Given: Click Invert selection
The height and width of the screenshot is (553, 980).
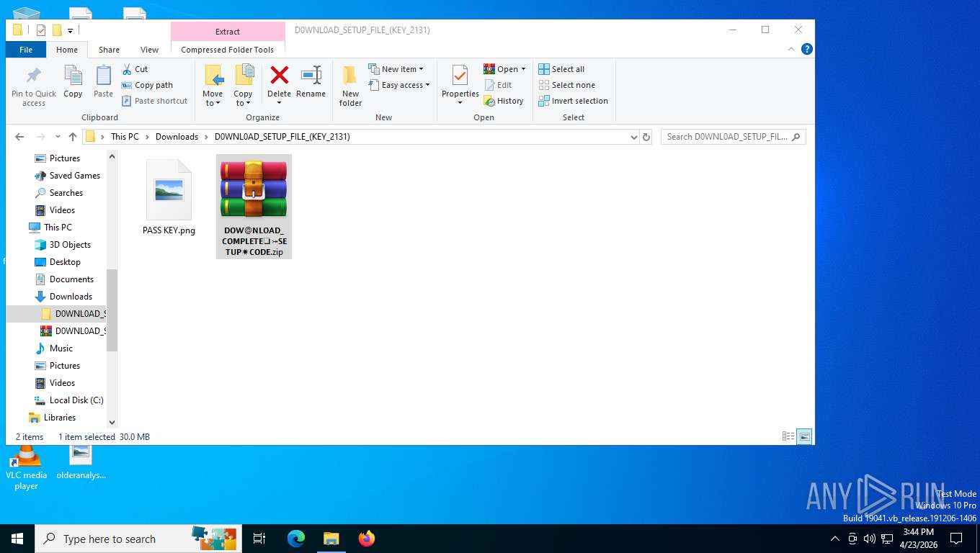Looking at the screenshot, I should click(573, 101).
